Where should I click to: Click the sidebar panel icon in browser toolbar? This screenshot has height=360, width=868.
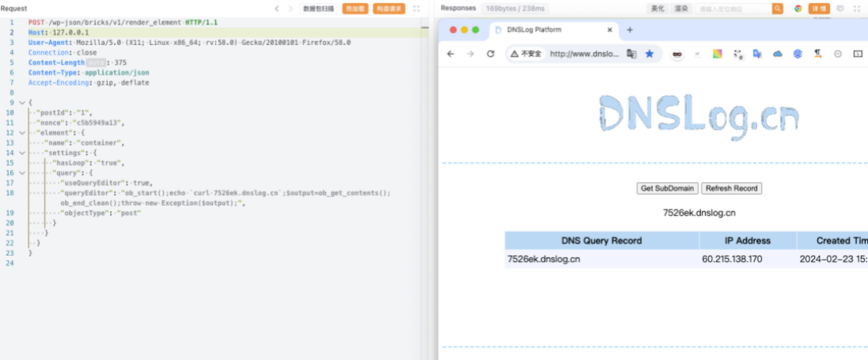click(x=858, y=54)
